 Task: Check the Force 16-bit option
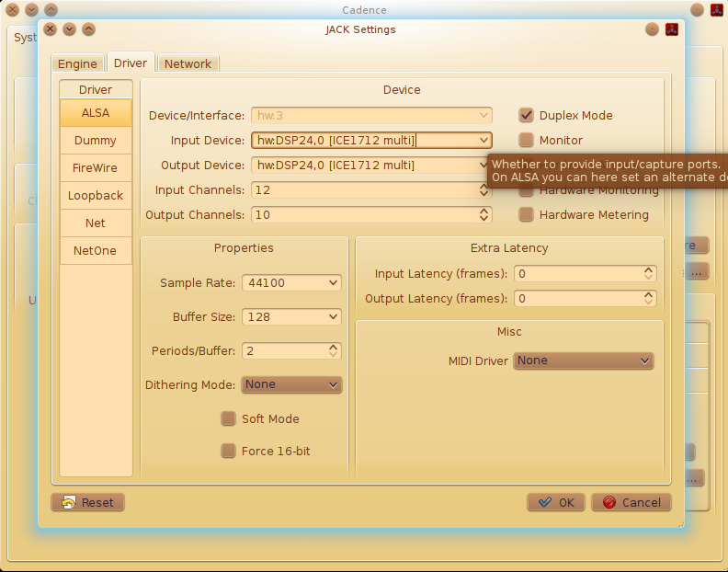pos(228,451)
